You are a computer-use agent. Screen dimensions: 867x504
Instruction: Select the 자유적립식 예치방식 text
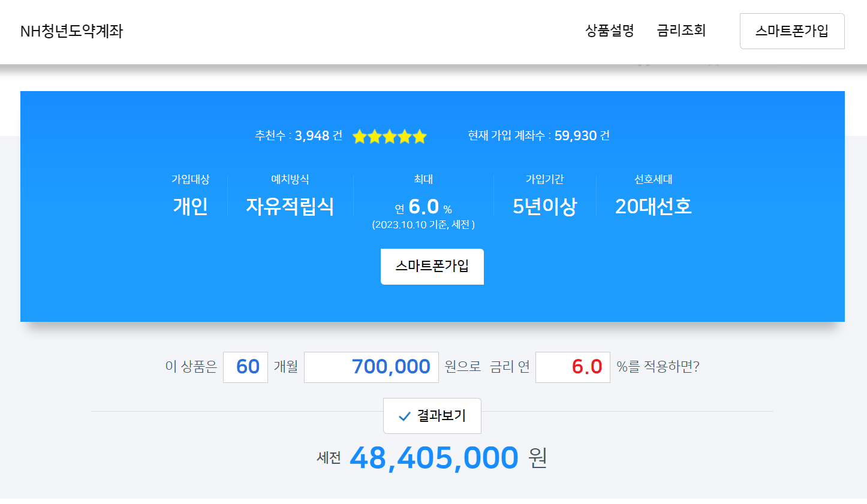pyautogui.click(x=291, y=206)
